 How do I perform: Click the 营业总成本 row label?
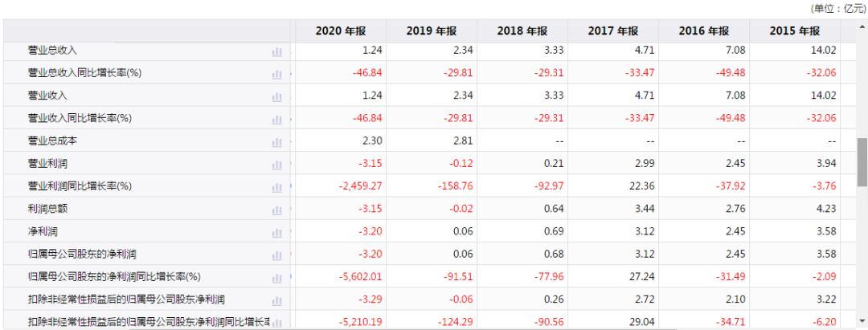pyautogui.click(x=52, y=141)
